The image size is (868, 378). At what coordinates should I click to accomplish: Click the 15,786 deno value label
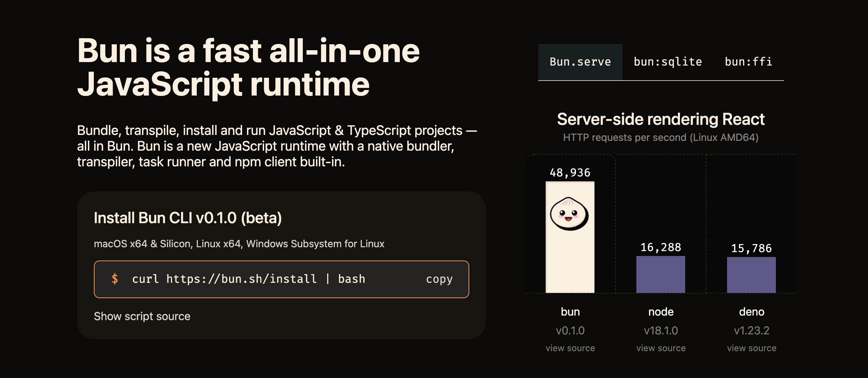tap(751, 248)
